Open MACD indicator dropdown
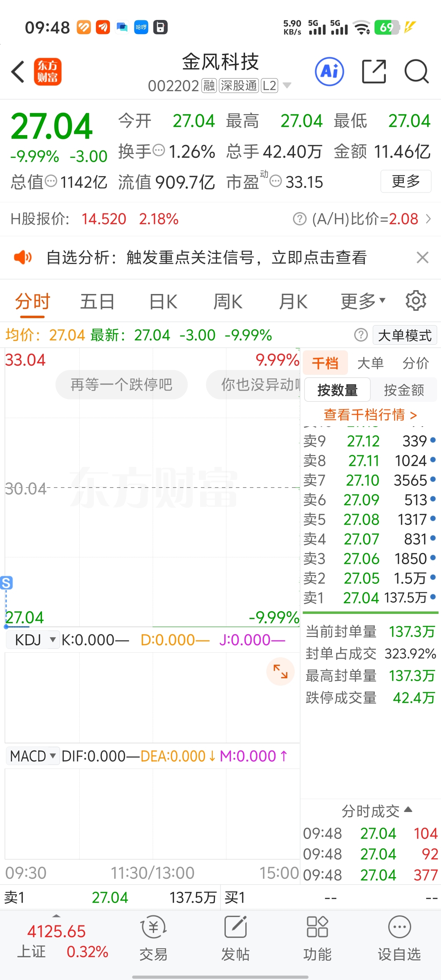The width and height of the screenshot is (441, 980). point(33,756)
